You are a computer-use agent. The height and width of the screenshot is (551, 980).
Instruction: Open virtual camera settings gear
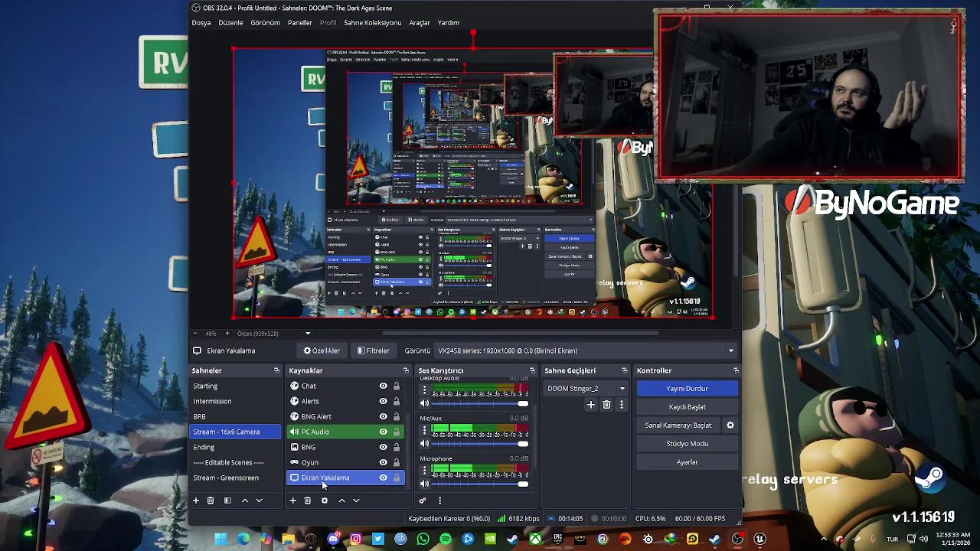pos(730,425)
